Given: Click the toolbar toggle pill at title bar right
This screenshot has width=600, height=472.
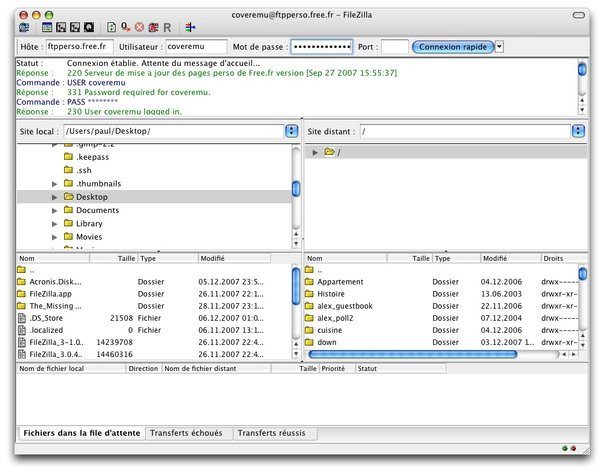Looking at the screenshot, I should pos(579,15).
